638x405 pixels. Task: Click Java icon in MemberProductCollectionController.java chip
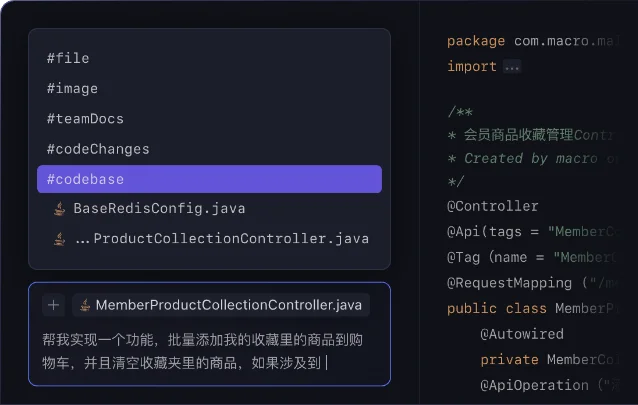click(x=85, y=305)
